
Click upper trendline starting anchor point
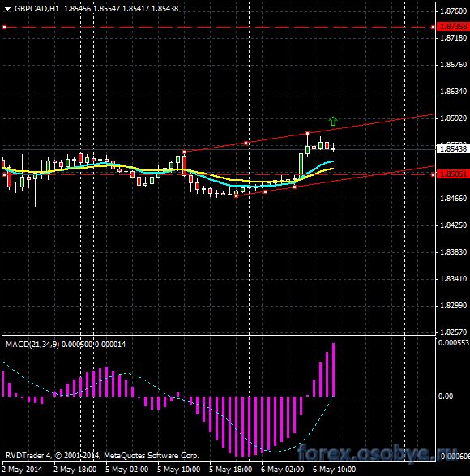184,152
